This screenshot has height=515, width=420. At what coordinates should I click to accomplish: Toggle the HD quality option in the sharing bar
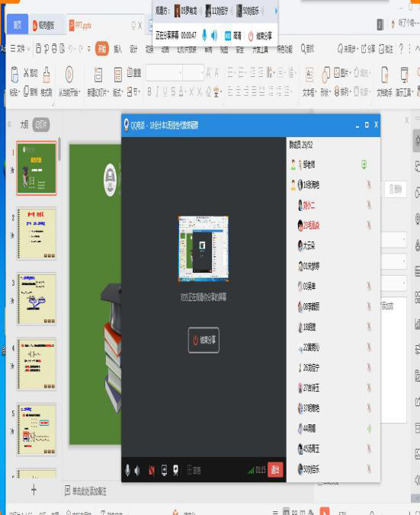233,36
